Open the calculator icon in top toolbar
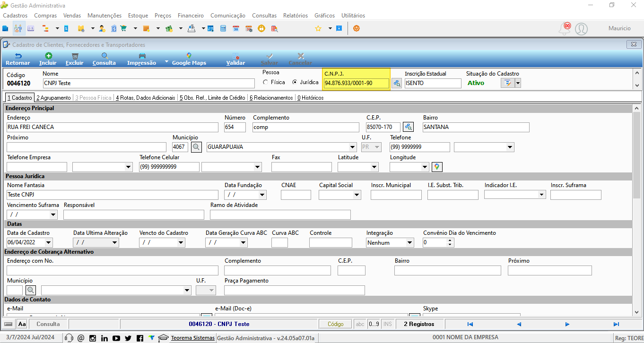The width and height of the screenshot is (644, 343). (x=223, y=28)
